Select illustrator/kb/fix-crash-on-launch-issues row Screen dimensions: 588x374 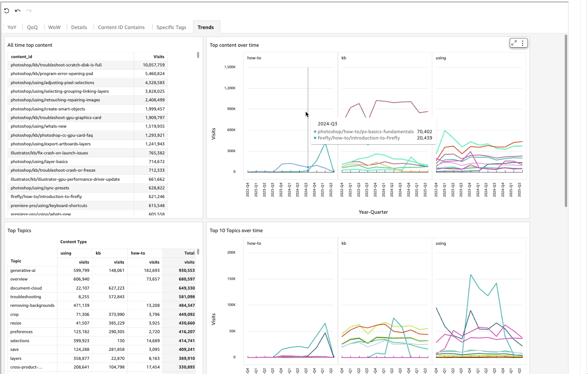click(x=88, y=153)
